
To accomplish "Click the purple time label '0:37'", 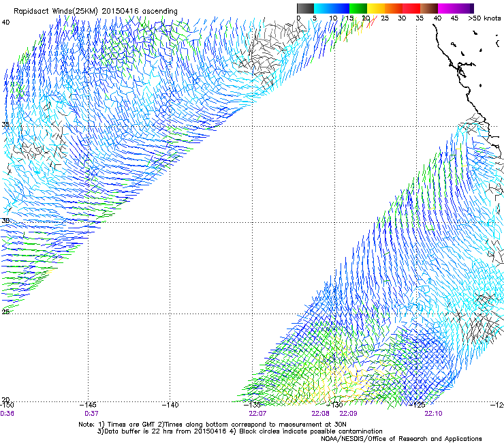I will click(x=91, y=414).
